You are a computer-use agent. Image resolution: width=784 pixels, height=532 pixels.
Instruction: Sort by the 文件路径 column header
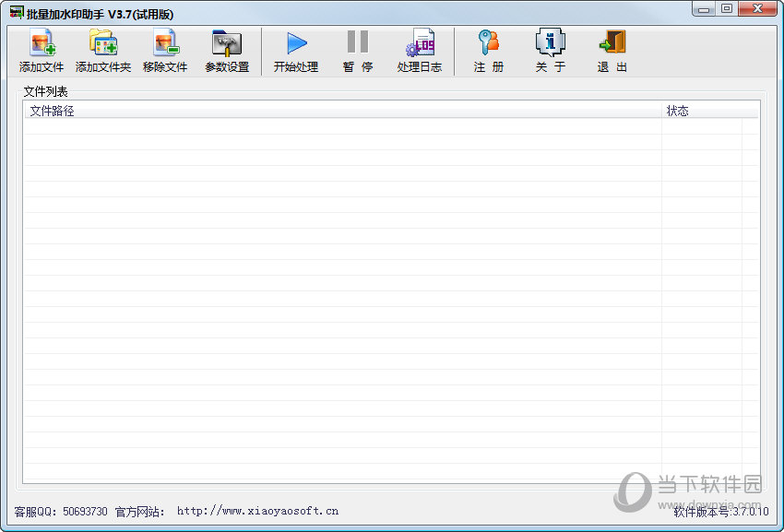[x=341, y=111]
